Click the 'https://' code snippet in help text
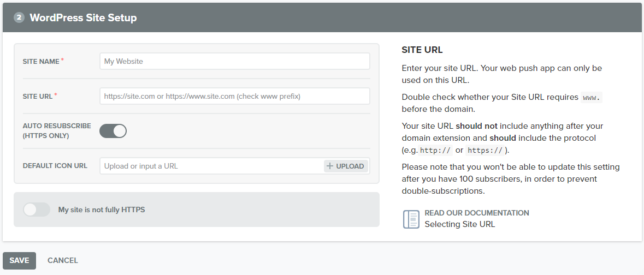Screen dimensions: 644x275 [x=485, y=150]
